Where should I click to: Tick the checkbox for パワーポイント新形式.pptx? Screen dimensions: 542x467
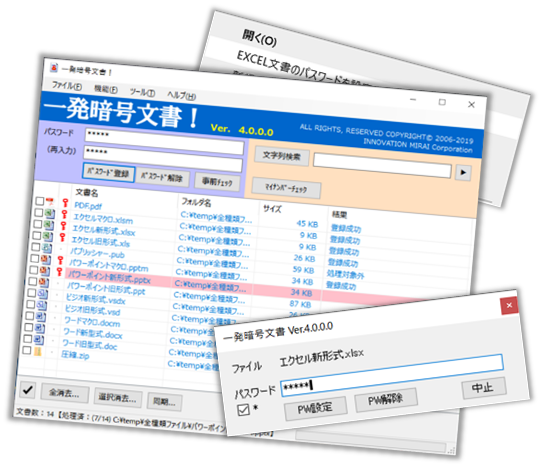tap(34, 269)
